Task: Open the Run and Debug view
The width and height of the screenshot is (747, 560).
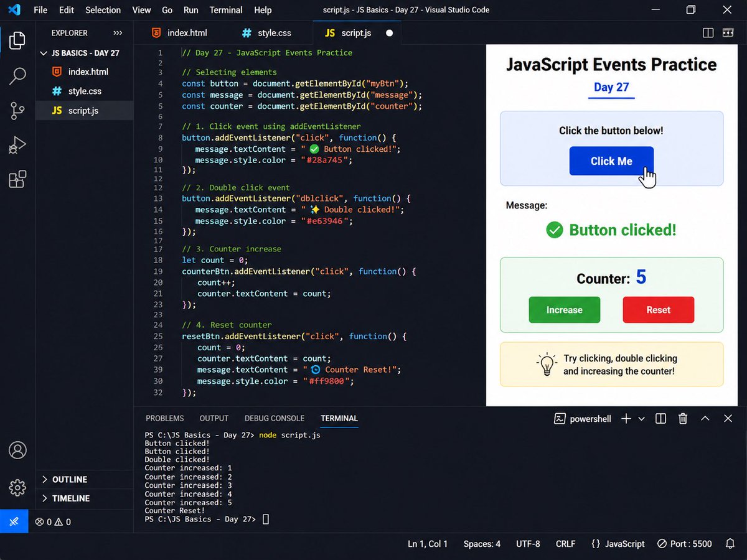Action: pos(17,145)
